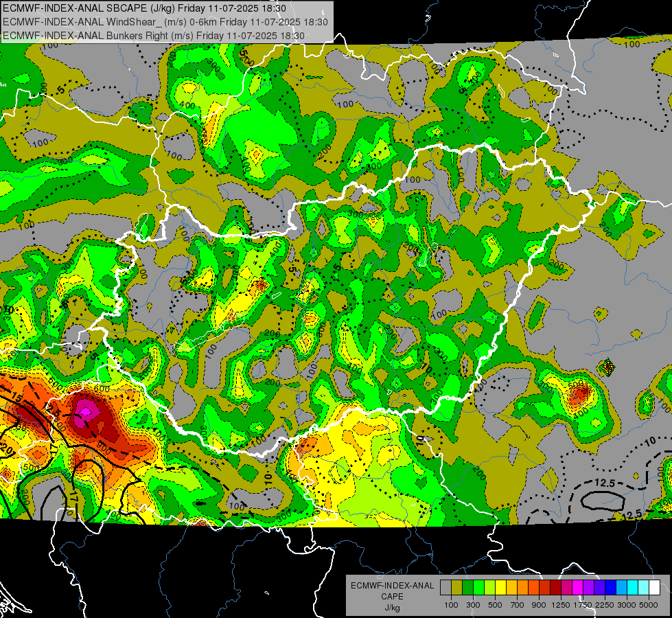Click the white legend swatch

[654, 588]
